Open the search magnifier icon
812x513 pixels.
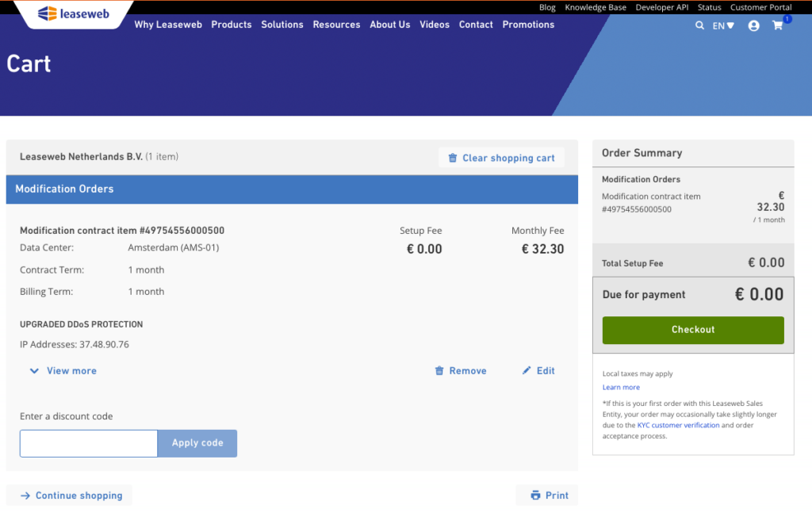(x=699, y=25)
